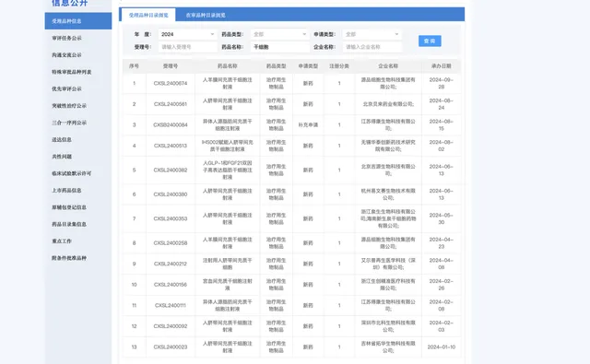The height and width of the screenshot is (364, 590).
Task: Open 审评任务公示 in the sidebar
Action: coord(66,38)
